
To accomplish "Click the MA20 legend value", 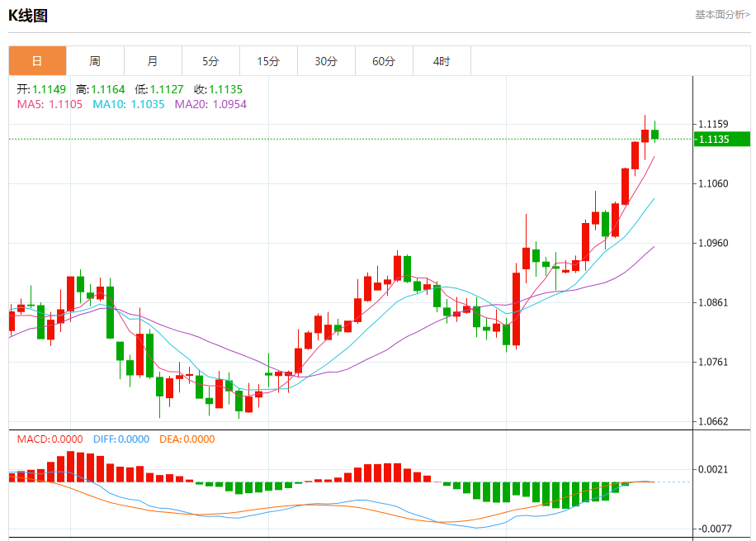I will 210,104.
